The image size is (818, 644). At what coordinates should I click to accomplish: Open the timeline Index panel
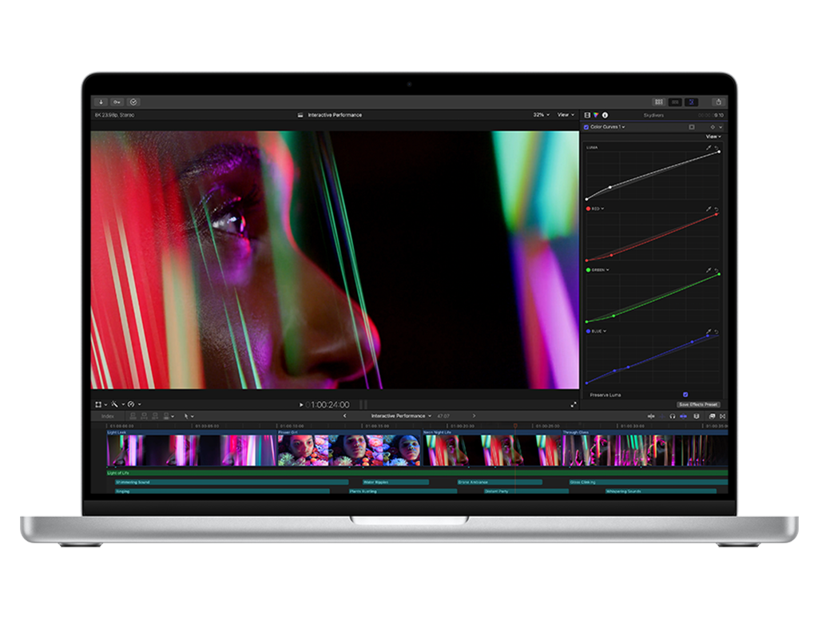point(107,416)
